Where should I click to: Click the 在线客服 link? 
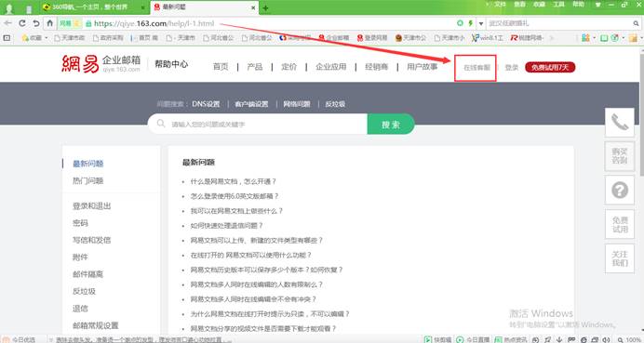[476, 68]
